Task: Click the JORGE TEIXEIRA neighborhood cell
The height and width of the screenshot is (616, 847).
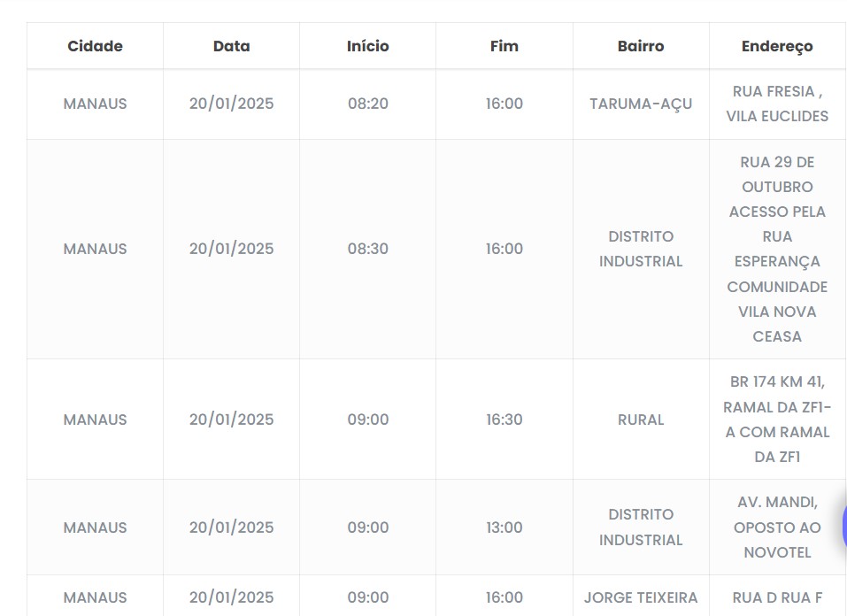Action: 641,597
